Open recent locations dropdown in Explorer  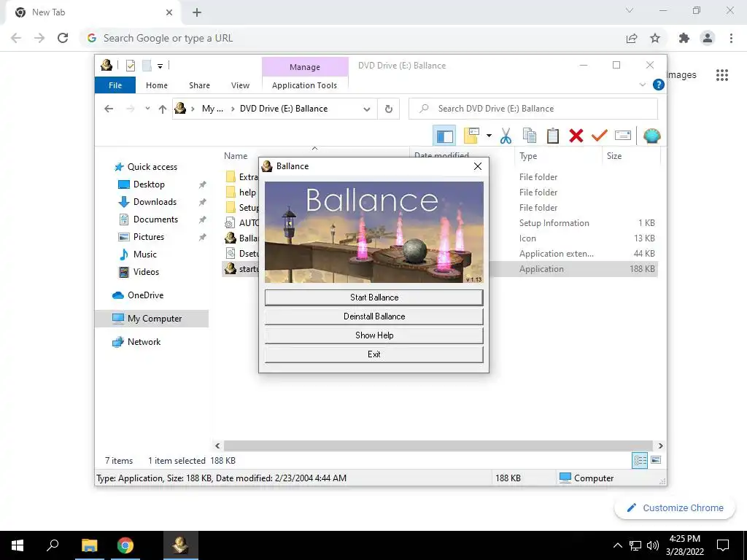point(147,109)
